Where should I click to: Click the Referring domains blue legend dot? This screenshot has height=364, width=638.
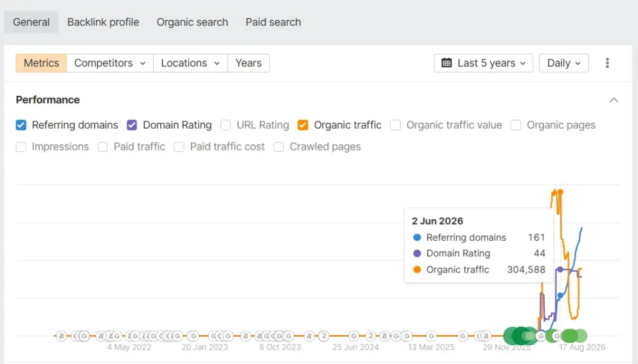coord(417,237)
